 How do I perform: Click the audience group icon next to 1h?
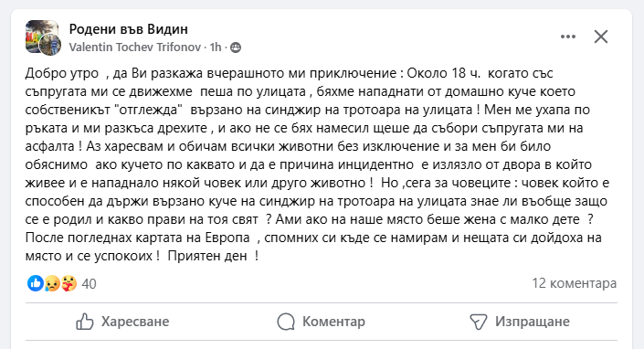point(236,48)
